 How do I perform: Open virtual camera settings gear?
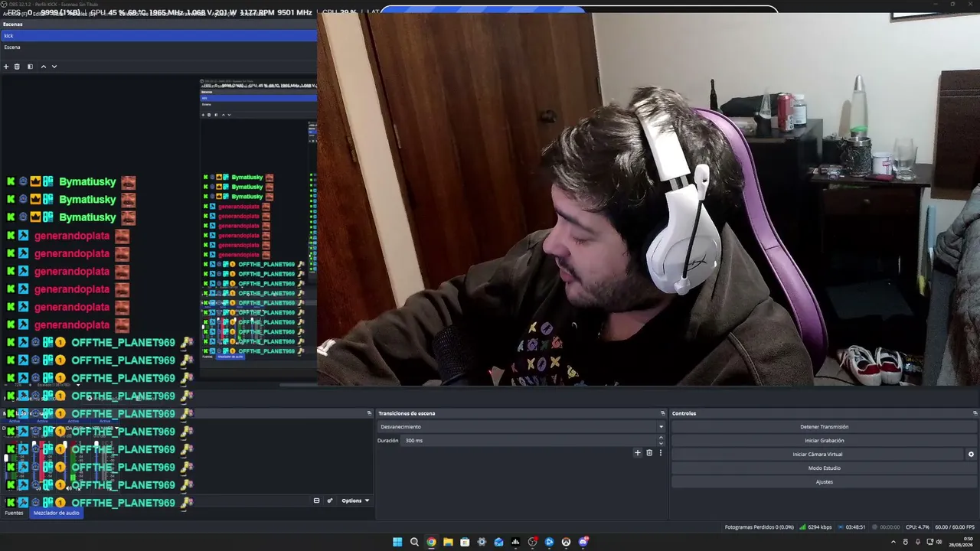click(x=971, y=455)
